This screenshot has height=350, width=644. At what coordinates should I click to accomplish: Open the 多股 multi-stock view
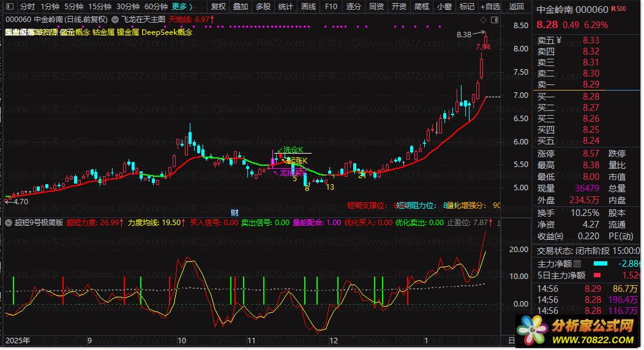pos(263,7)
